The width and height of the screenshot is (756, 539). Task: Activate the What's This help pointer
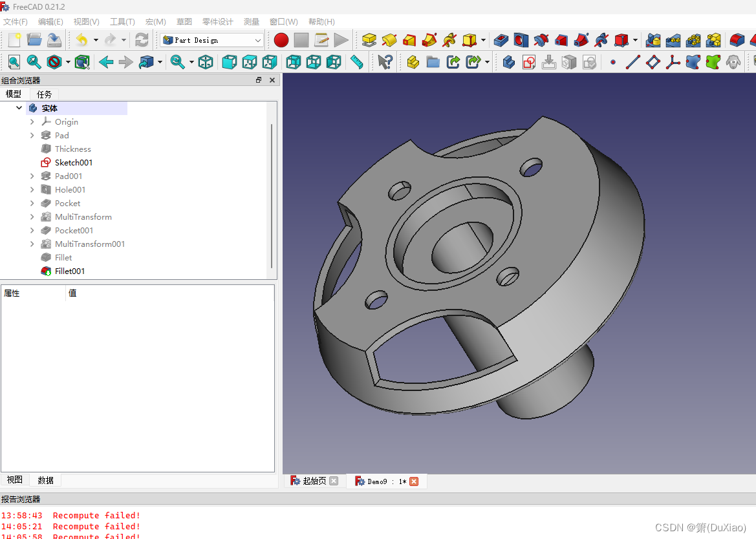click(x=385, y=62)
